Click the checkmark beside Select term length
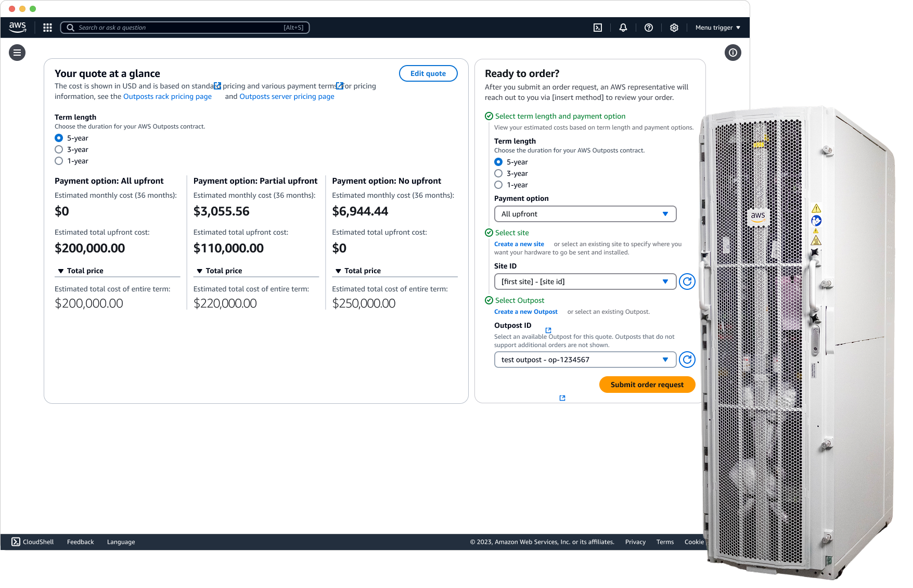Image resolution: width=913 pixels, height=588 pixels. 489,116
